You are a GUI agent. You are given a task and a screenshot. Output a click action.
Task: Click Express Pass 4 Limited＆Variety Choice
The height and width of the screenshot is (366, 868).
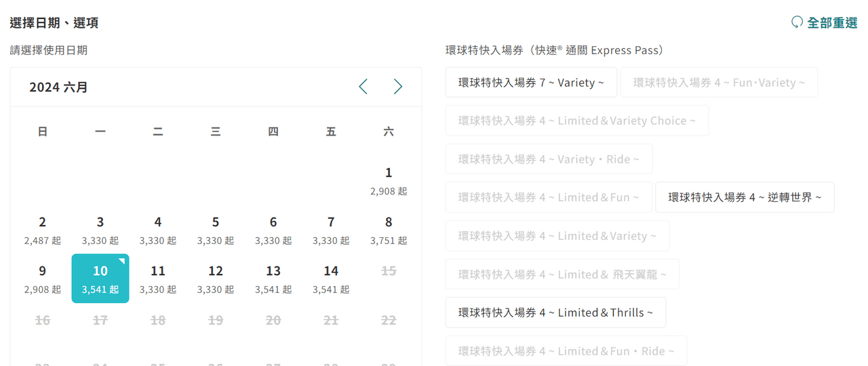coord(577,121)
